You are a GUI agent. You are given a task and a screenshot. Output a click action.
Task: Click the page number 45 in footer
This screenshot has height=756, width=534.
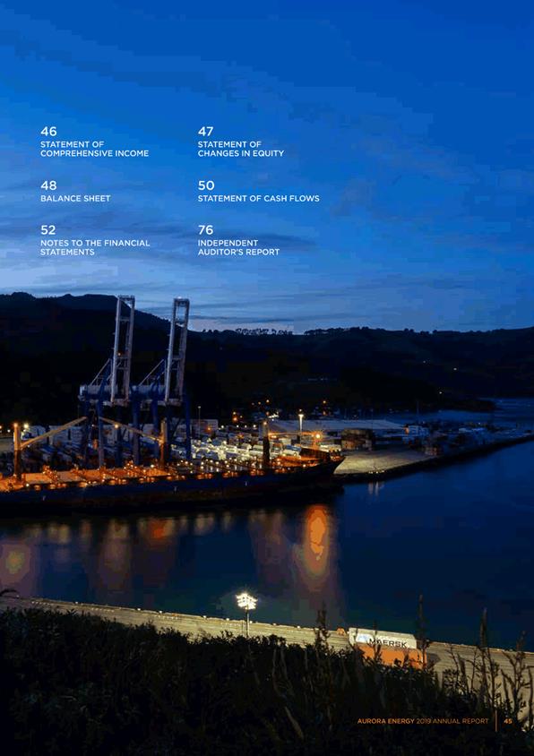pyautogui.click(x=508, y=721)
